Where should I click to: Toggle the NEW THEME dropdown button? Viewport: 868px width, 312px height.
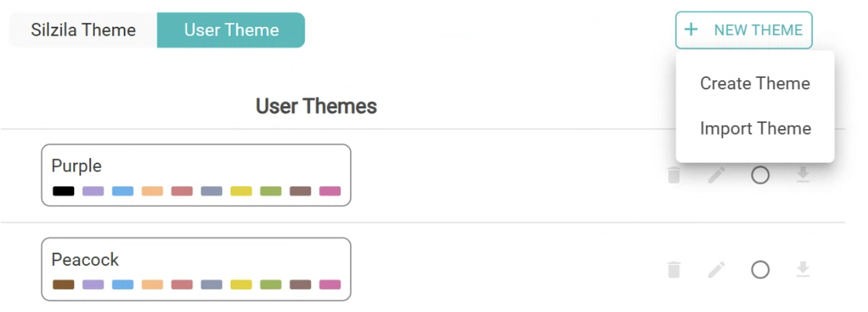pyautogui.click(x=744, y=30)
